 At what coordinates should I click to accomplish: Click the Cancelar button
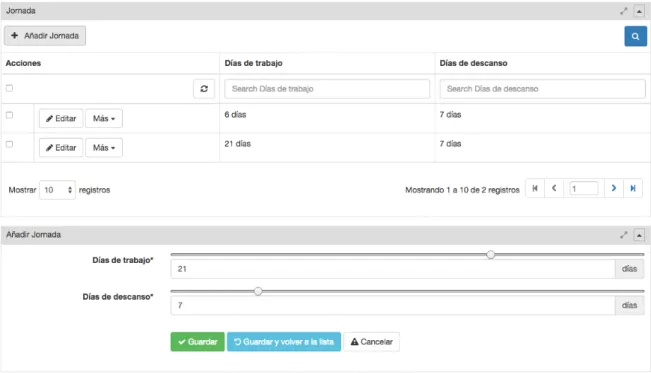tap(372, 342)
